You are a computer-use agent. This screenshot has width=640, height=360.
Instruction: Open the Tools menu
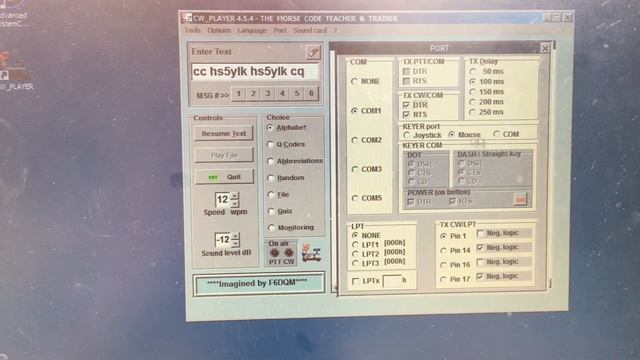(192, 30)
